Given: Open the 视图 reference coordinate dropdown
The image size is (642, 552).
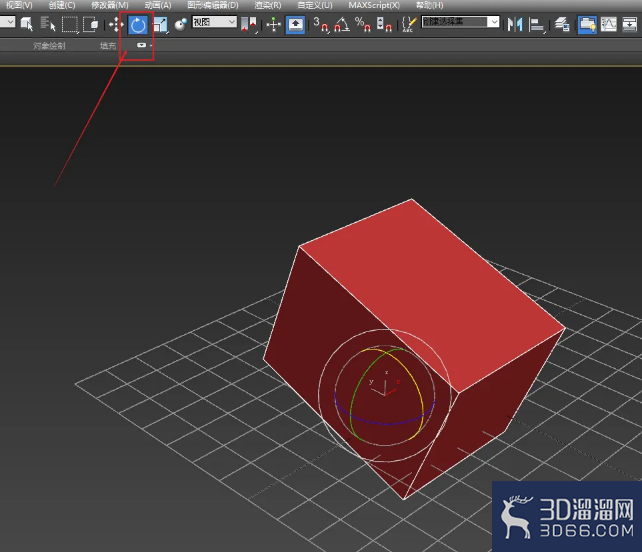Looking at the screenshot, I should coord(215,22).
